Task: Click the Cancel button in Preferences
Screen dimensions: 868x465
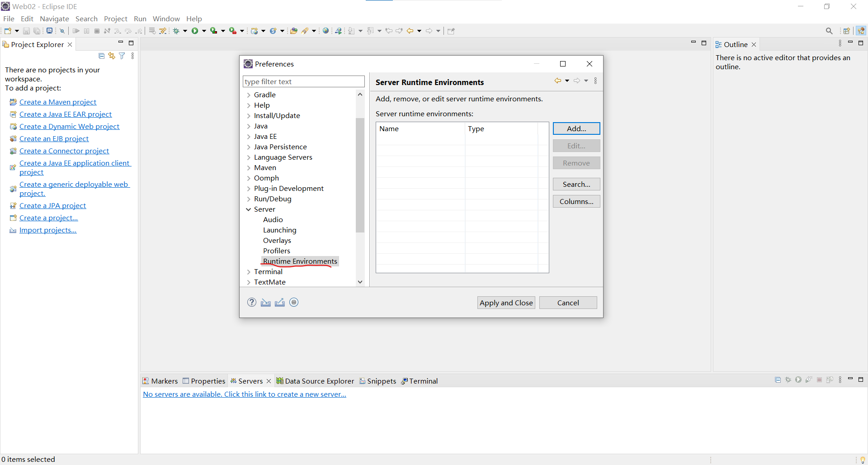Action: click(x=568, y=303)
